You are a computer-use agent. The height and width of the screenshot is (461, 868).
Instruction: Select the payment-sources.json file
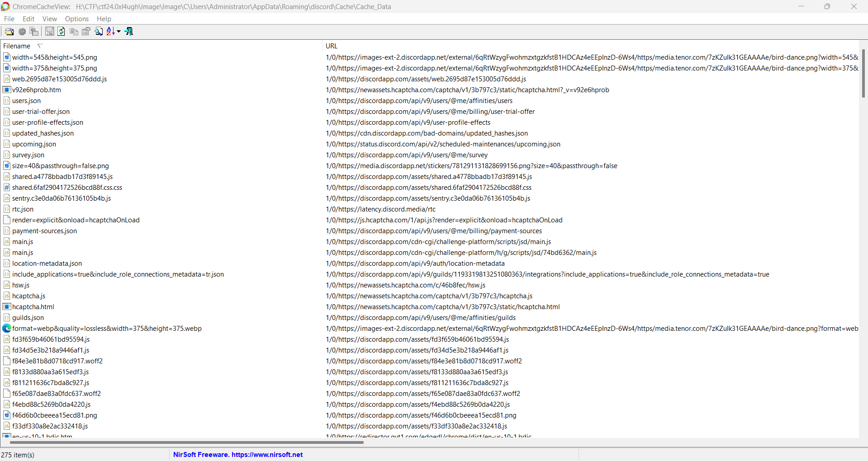click(x=44, y=230)
